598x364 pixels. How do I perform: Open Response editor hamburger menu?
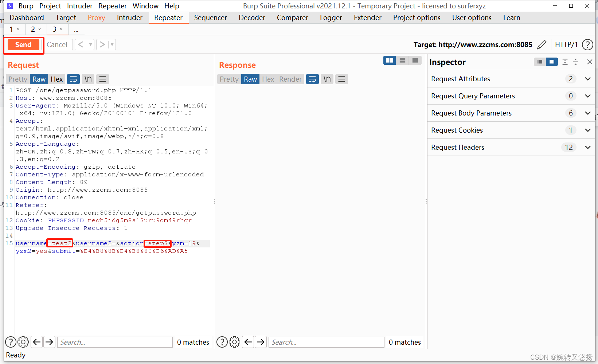(342, 79)
